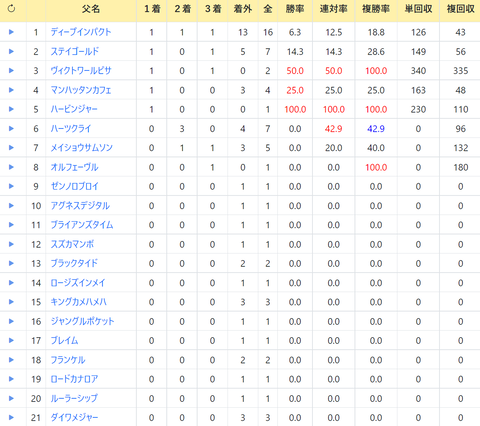Select the 180 複回収 value for オルフェーヴル
This screenshot has width=480, height=426.
(461, 167)
